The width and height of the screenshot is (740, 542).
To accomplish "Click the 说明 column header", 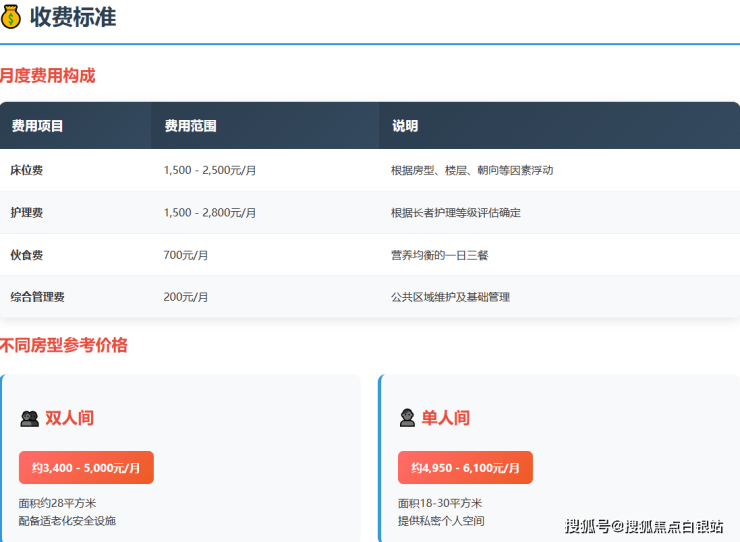I will (x=405, y=126).
